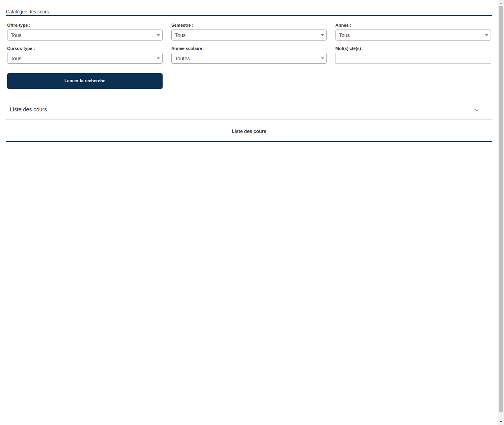
Task: Open the Année selector showing Tous
Action: pos(413,35)
